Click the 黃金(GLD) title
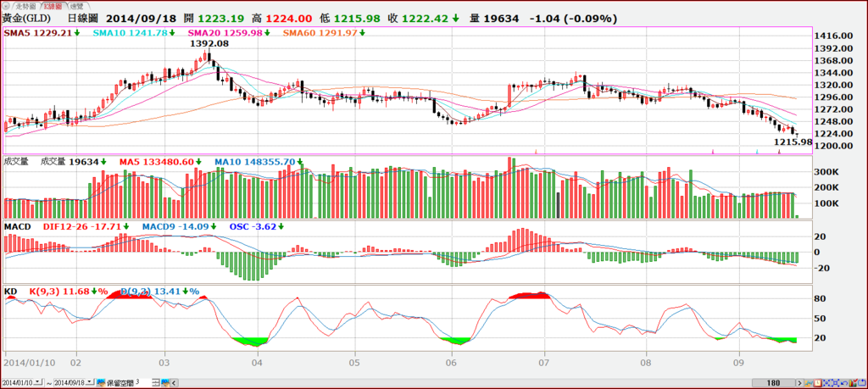Viewport: 868px width, 389px height. pyautogui.click(x=28, y=19)
